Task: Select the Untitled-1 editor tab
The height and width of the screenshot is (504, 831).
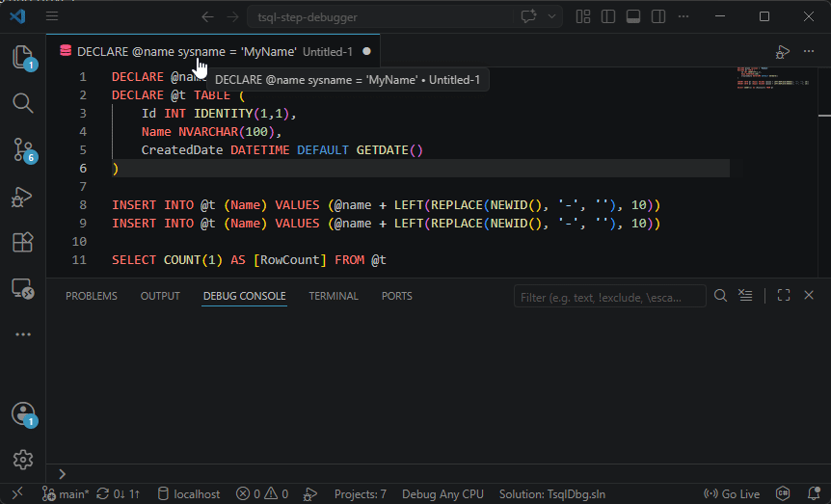Action: point(214,51)
